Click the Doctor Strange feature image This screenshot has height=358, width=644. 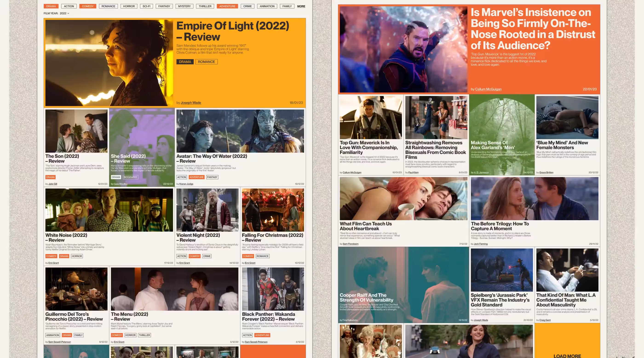(x=403, y=49)
